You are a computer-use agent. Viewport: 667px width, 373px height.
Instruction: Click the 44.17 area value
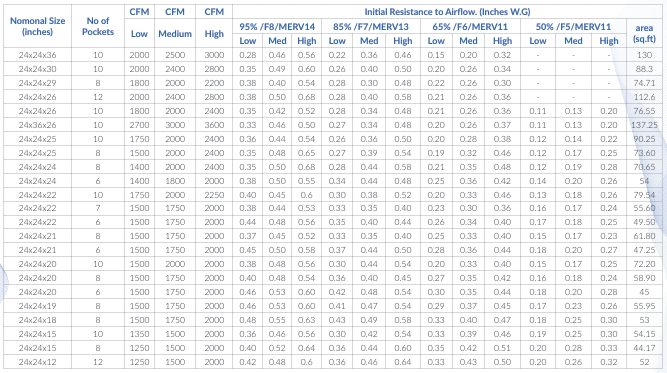tap(644, 348)
